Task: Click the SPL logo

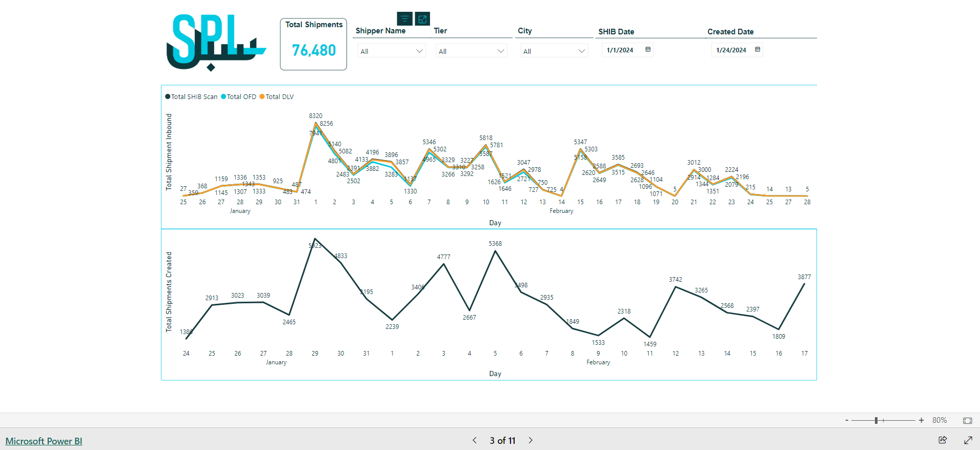Action: point(216,43)
